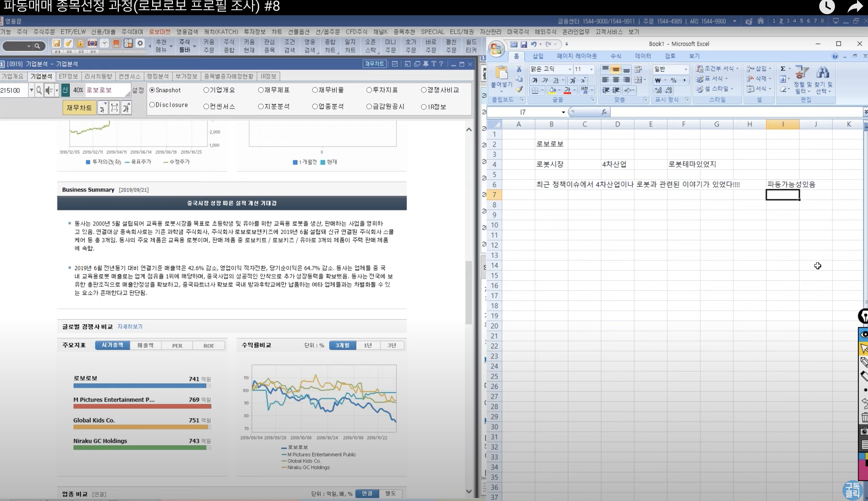The width and height of the screenshot is (868, 501).
Task: Choose the 경쟁사비교 radio button
Action: pos(424,90)
